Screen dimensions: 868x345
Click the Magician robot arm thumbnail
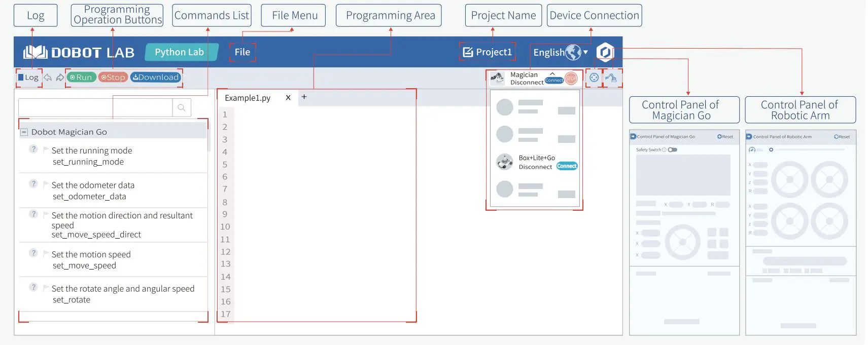pos(497,78)
